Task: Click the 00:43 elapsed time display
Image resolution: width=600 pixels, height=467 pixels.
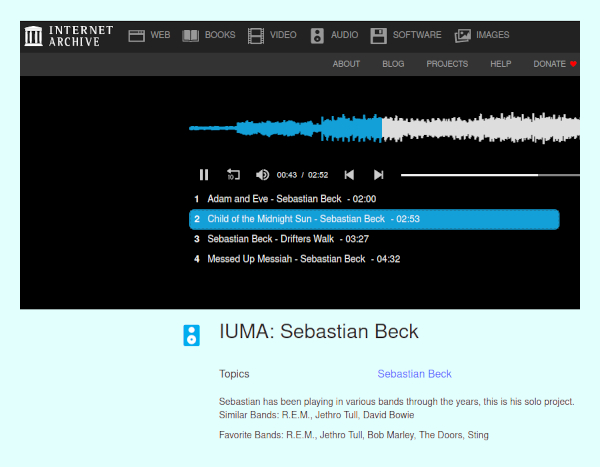Action: (287, 175)
